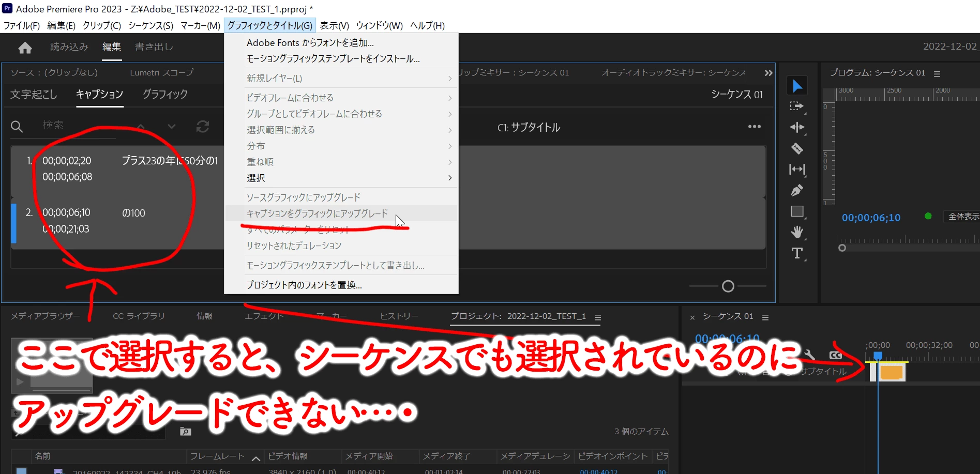Click the caption search input field
This screenshot has height=474, width=980.
click(x=78, y=126)
